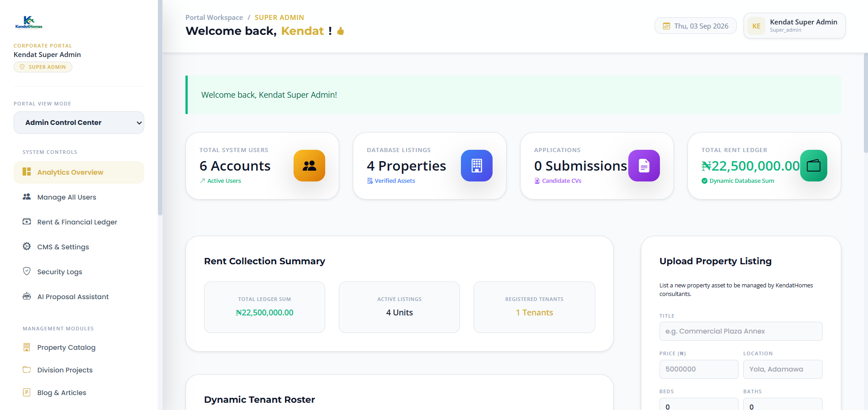
Task: Click the purple document icon on Submissions card
Action: tap(644, 166)
